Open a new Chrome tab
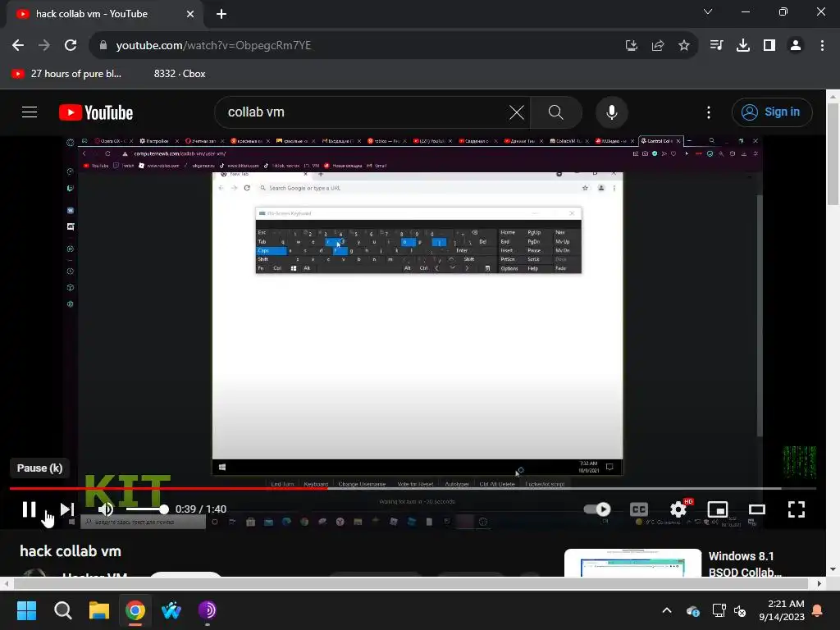This screenshot has width=840, height=630. click(x=221, y=14)
